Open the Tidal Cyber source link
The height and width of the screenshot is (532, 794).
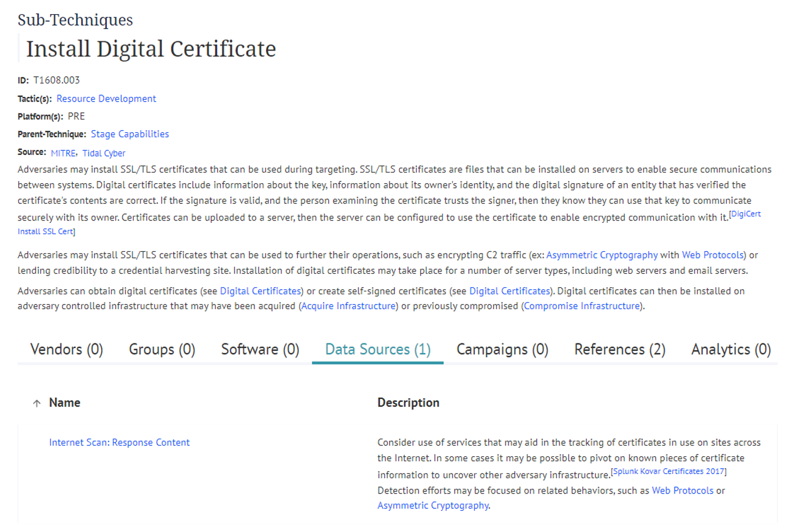104,153
